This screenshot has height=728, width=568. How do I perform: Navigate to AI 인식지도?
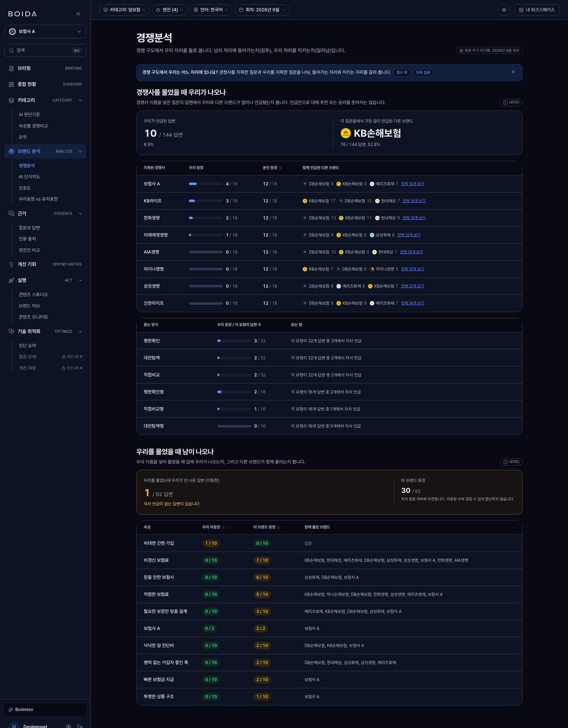(29, 176)
